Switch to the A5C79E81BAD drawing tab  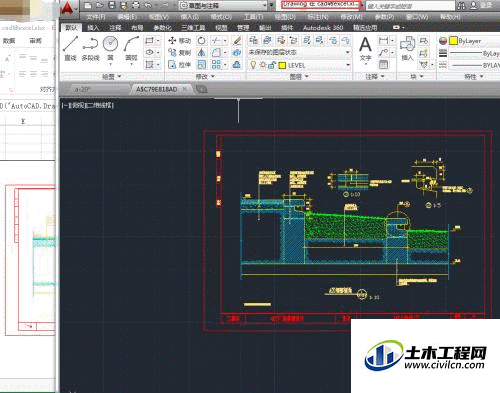(157, 89)
